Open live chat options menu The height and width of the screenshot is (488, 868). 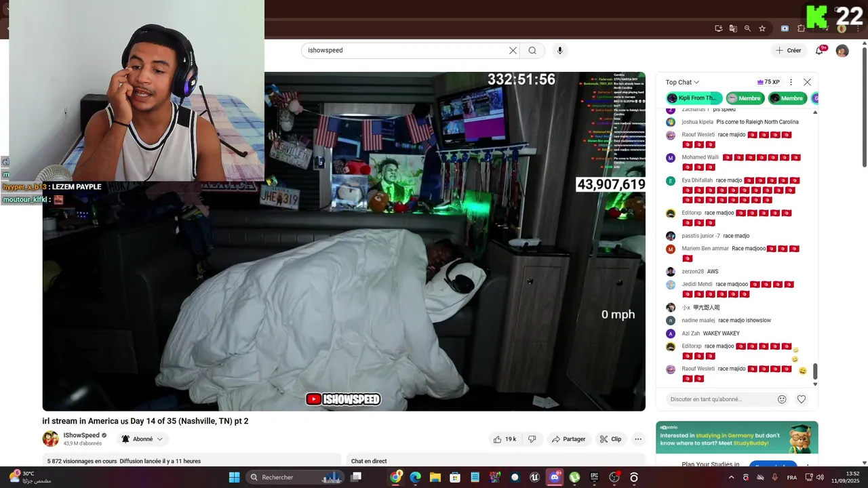click(791, 82)
